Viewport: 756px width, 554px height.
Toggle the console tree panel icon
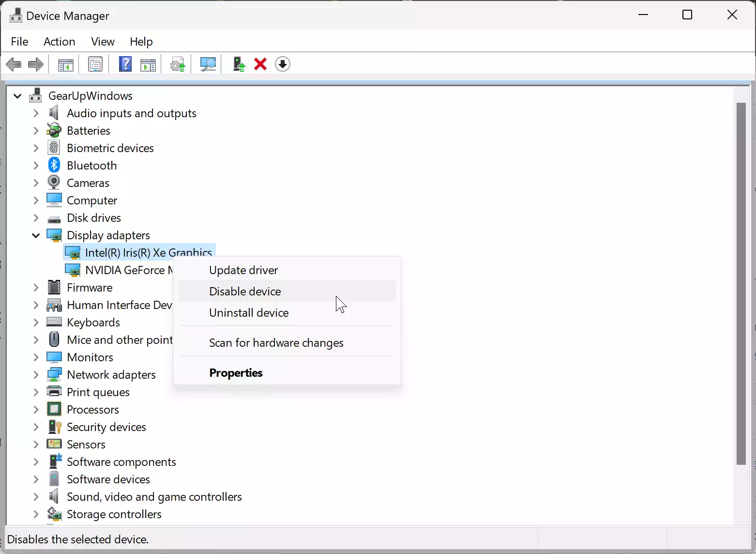(65, 64)
